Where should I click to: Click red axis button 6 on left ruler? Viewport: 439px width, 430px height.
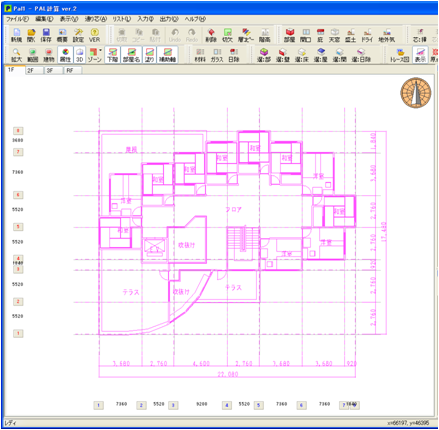(x=18, y=195)
